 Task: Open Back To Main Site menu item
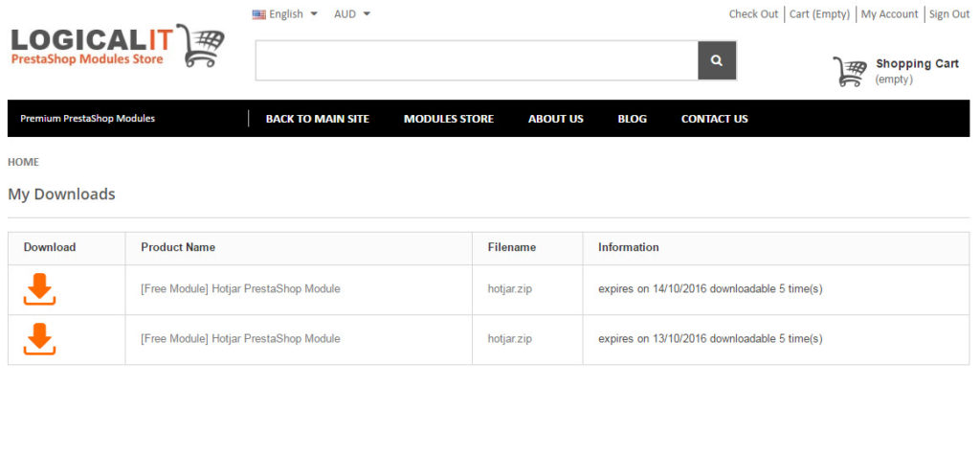pyautogui.click(x=317, y=119)
